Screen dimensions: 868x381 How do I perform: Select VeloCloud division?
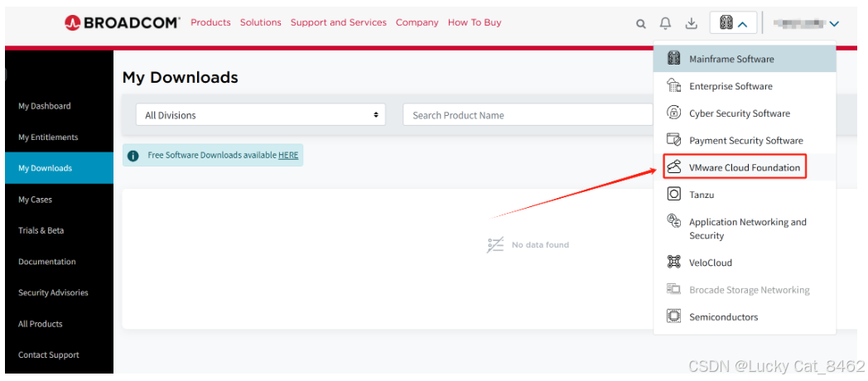click(x=745, y=263)
